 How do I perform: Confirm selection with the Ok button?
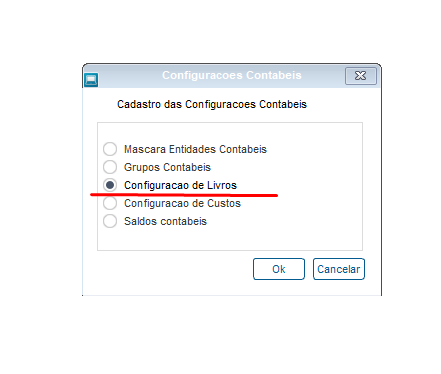(x=279, y=269)
